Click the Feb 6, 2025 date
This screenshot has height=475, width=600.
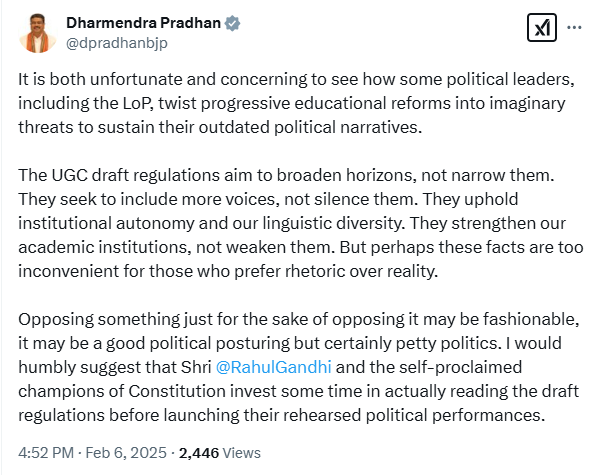click(126, 453)
